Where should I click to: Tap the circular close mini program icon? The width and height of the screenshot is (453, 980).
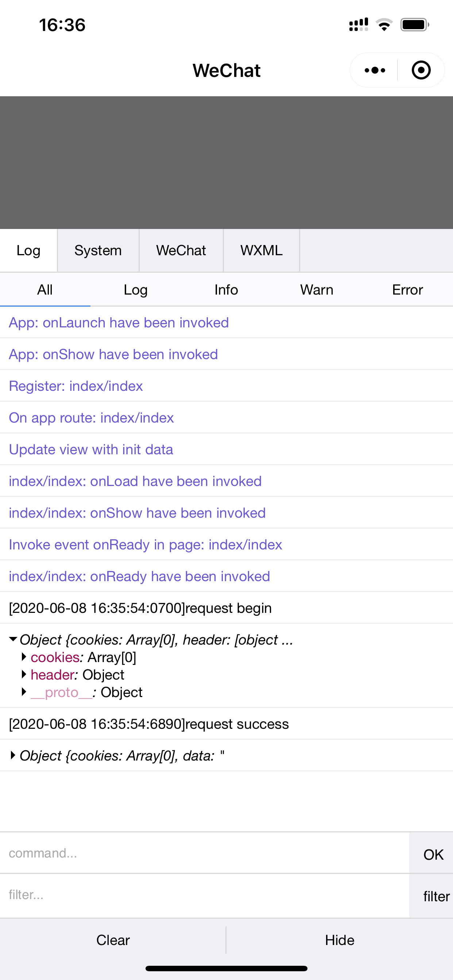point(421,70)
